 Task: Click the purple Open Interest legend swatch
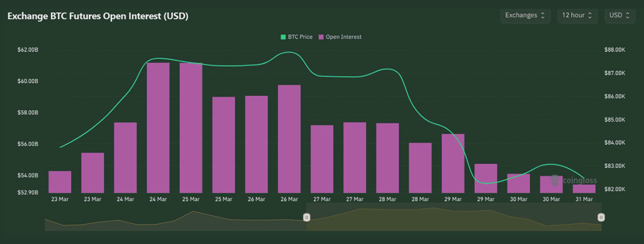321,37
